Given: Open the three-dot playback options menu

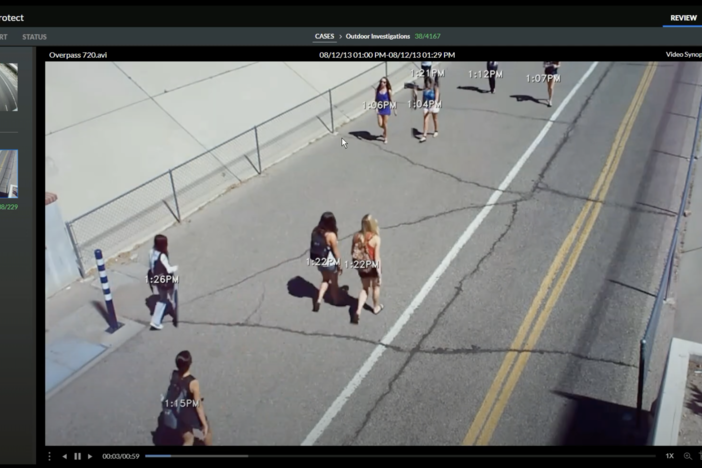Looking at the screenshot, I should pos(49,456).
